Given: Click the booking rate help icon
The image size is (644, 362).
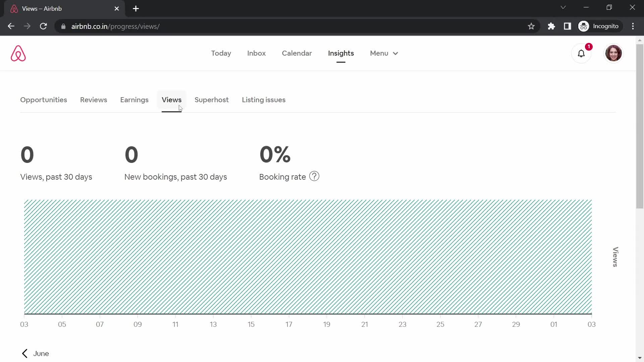Looking at the screenshot, I should [314, 176].
